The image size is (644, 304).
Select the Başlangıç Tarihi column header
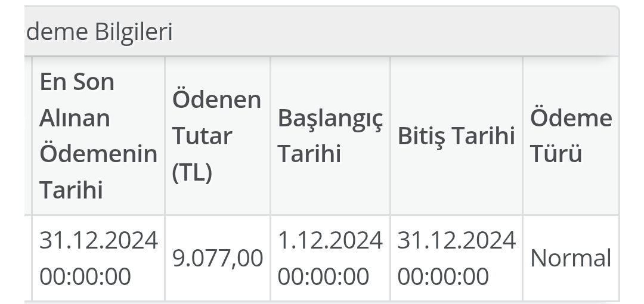330,136
